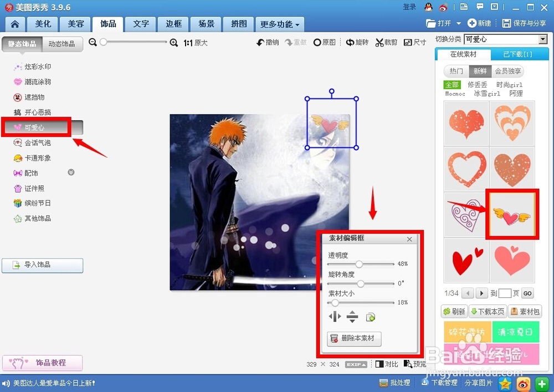Close the 素材编辑框 panel
This screenshot has width=554, height=392.
(409, 239)
